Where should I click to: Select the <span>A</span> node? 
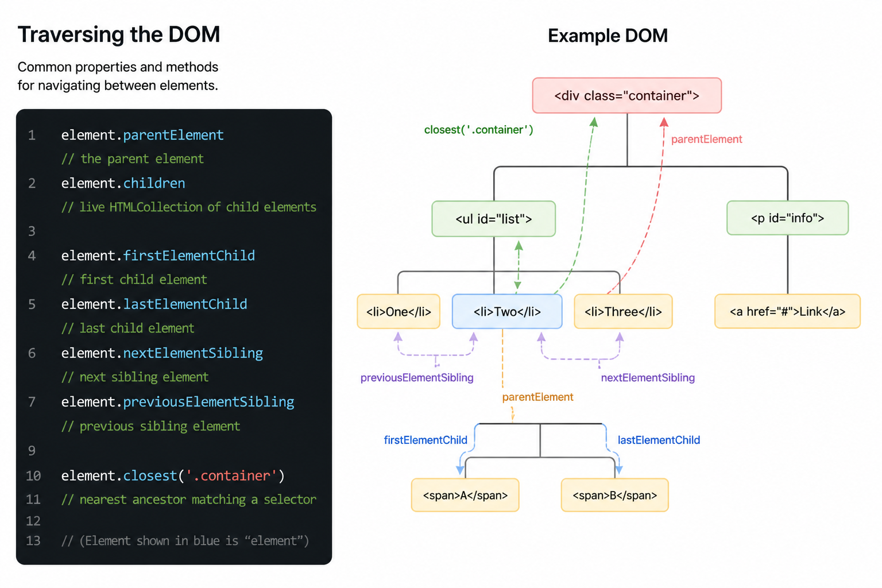pos(465,495)
